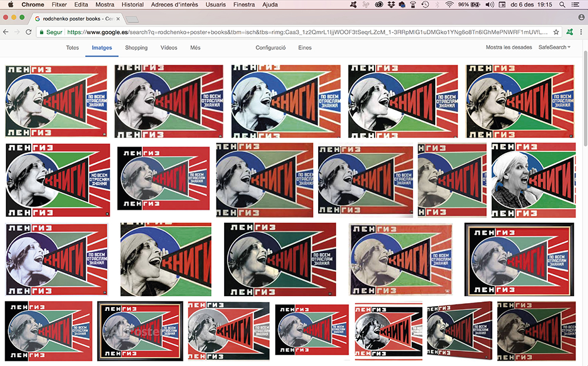The height and width of the screenshot is (366, 588).
Task: Click Mostra les desades link
Action: tap(509, 47)
